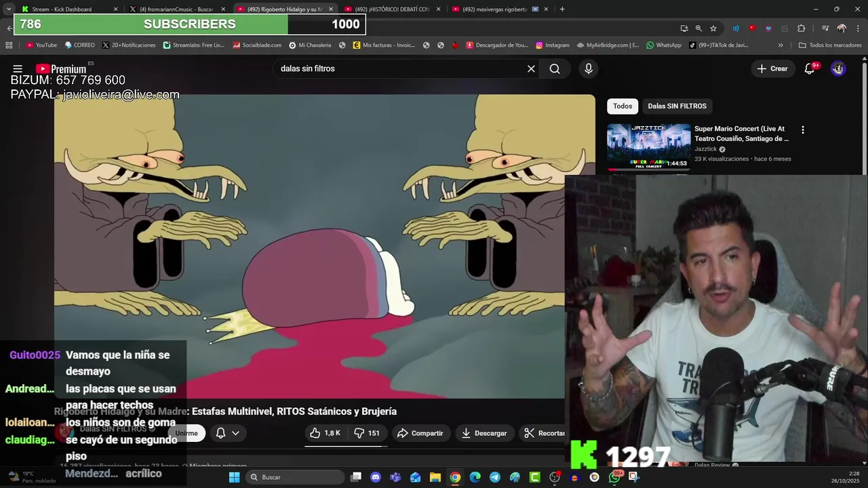Image resolution: width=868 pixels, height=488 pixels.
Task: Open File Explorer from the taskbar
Action: [435, 477]
